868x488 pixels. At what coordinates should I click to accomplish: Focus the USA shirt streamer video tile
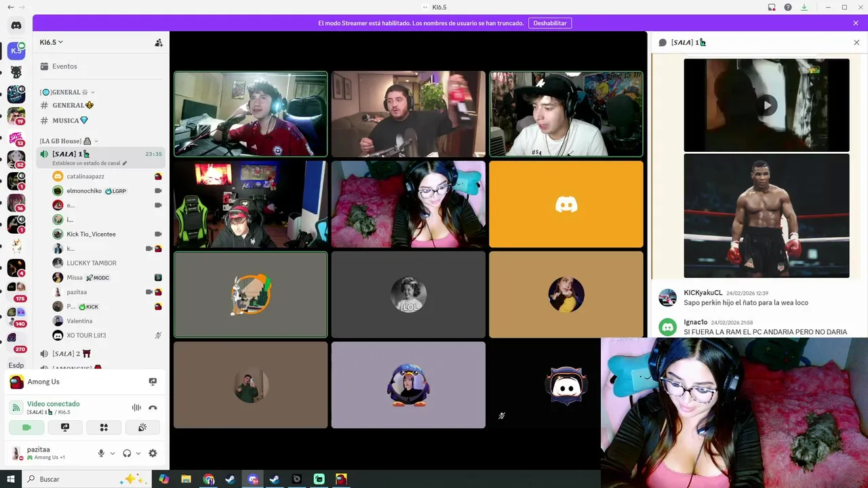(566, 114)
